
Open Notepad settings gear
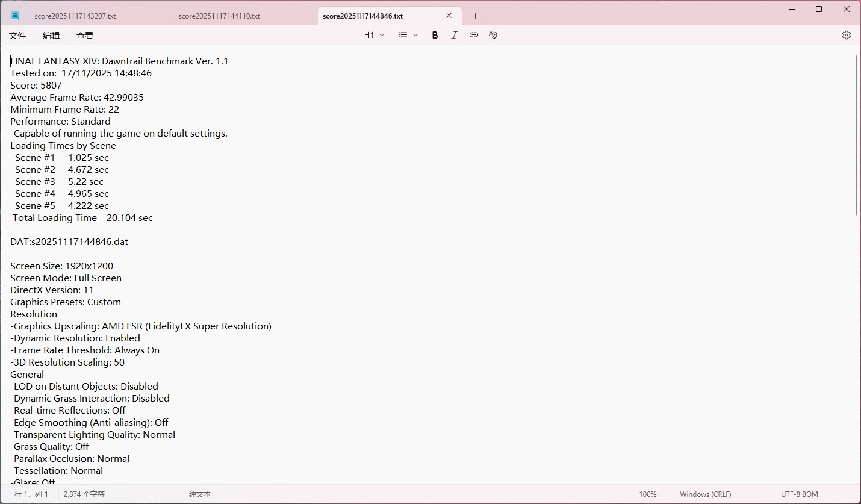[x=847, y=35]
